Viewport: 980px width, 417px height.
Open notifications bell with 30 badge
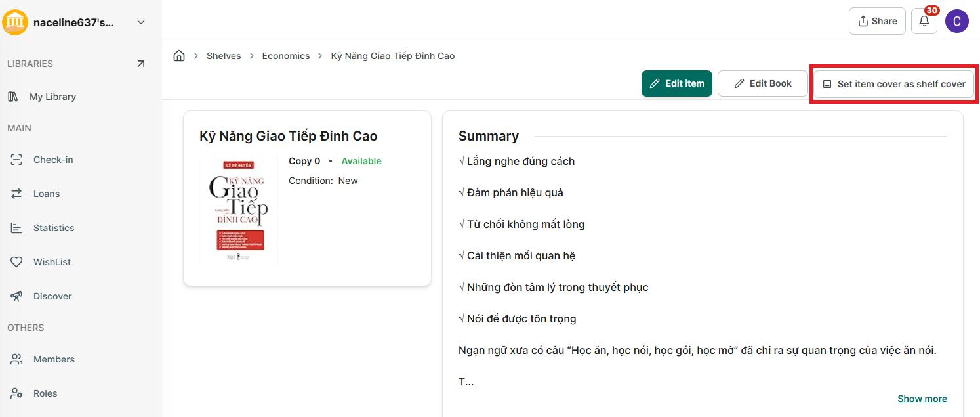[x=924, y=21]
